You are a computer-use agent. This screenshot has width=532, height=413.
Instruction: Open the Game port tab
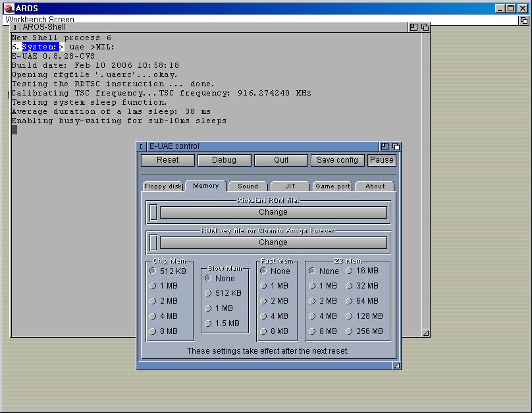332,186
